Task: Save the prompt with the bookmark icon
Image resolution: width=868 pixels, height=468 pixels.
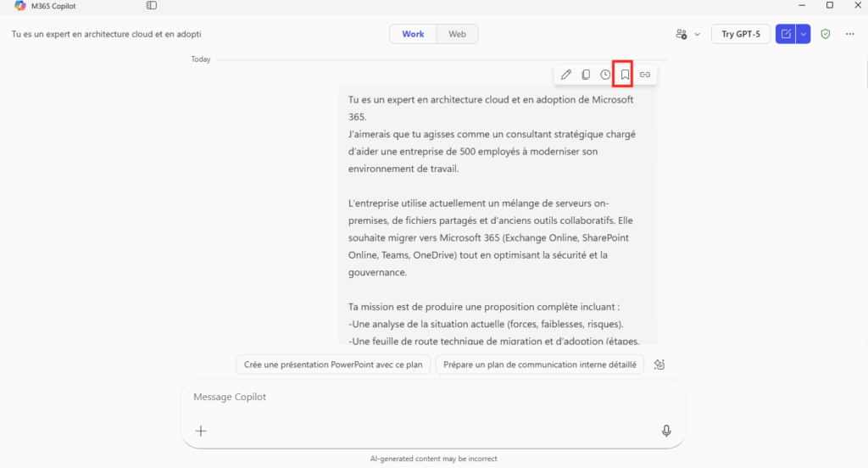Action: (x=625, y=75)
